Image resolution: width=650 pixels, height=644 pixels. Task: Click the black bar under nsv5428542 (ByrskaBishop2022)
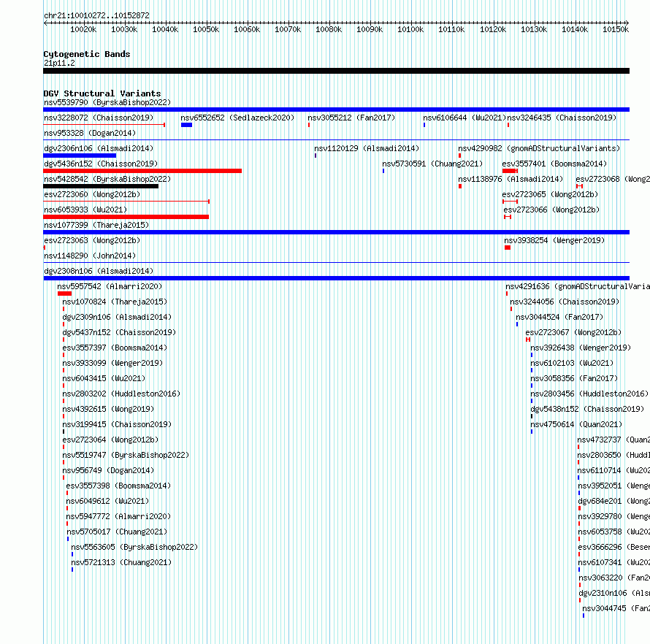tap(101, 186)
